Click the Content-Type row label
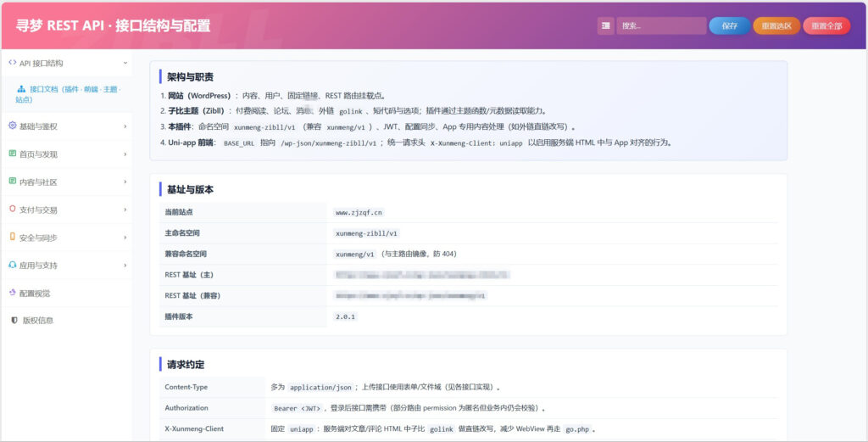868x442 pixels. coord(186,387)
